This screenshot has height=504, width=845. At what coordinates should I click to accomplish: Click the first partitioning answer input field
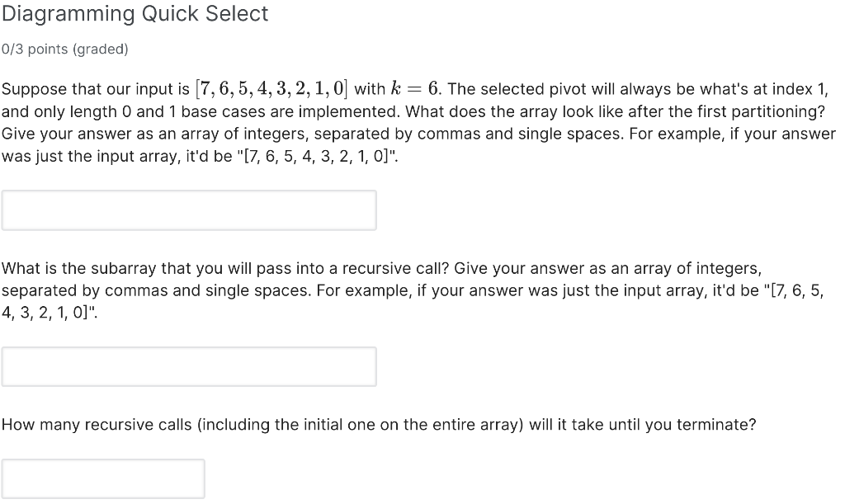point(188,210)
